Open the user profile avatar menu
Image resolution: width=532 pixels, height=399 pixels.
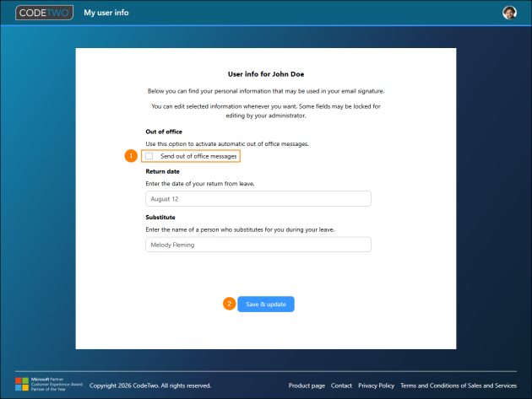509,13
